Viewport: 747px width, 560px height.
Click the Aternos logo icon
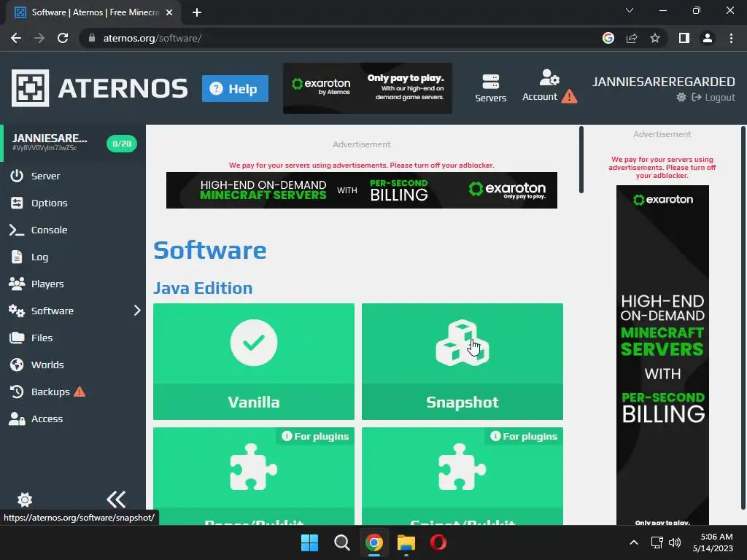tap(30, 88)
